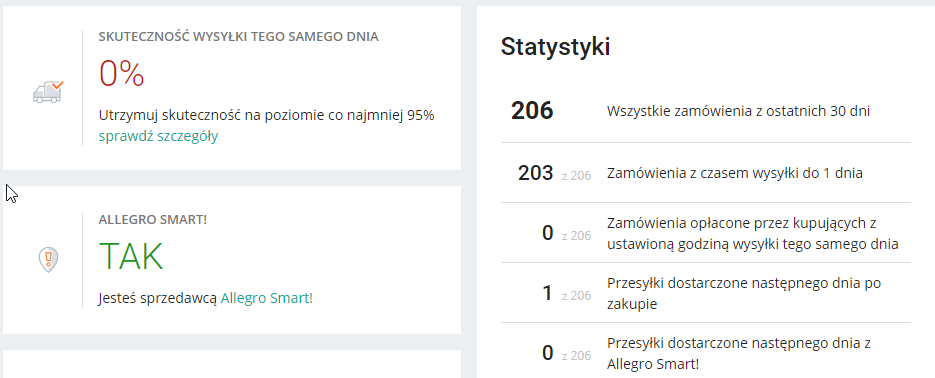Click the red 0% effectiveness value
The width and height of the screenshot is (935, 378).
pyautogui.click(x=122, y=75)
